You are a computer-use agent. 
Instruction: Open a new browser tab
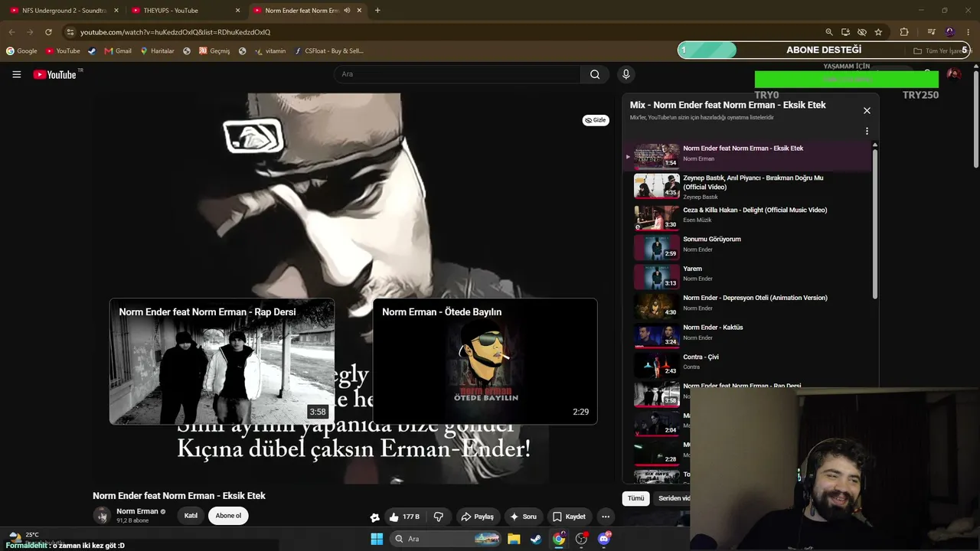377,11
